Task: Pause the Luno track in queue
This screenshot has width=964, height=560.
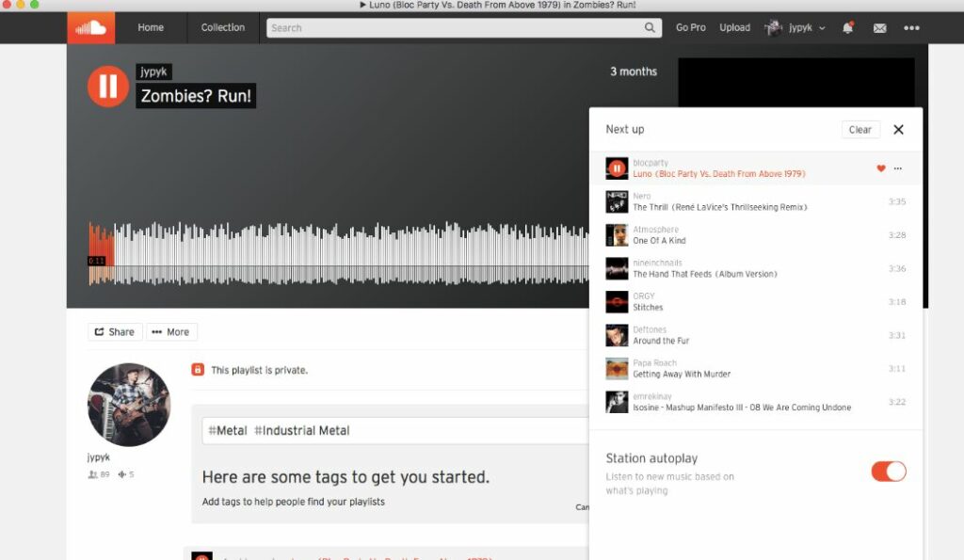Action: [617, 168]
